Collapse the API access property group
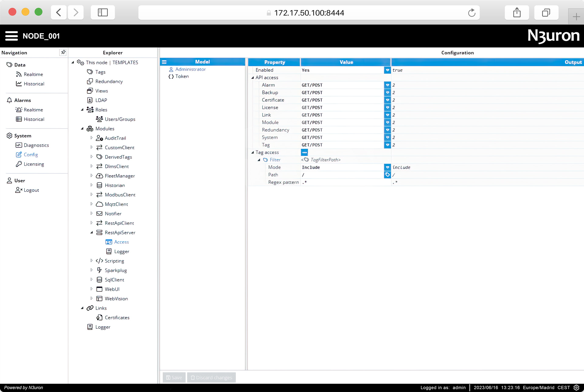Screen dimensions: 584x392 (x=252, y=78)
